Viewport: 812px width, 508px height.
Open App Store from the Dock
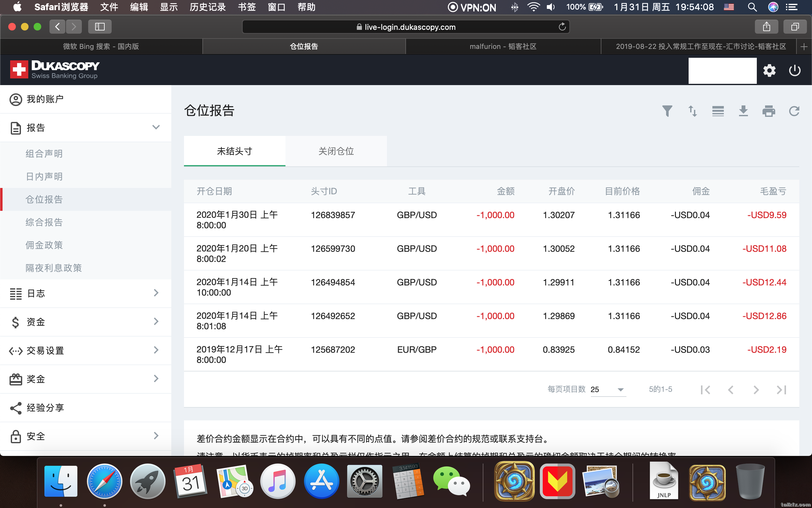[x=321, y=481]
